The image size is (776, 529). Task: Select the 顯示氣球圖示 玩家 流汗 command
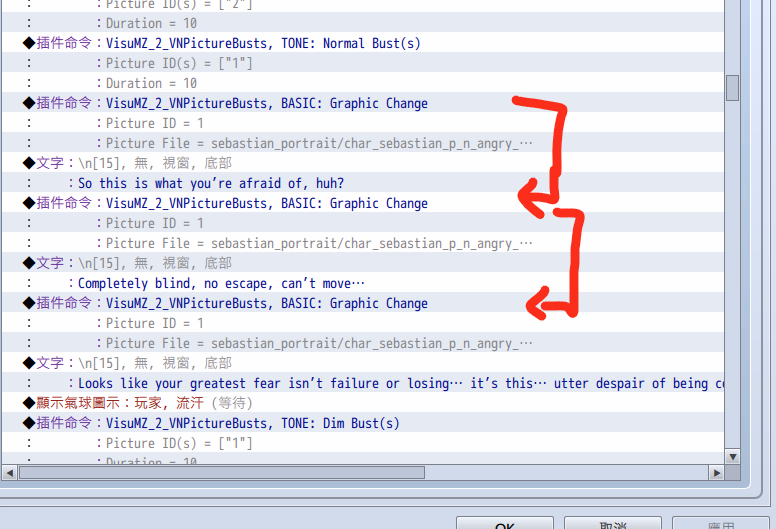pyautogui.click(x=138, y=403)
